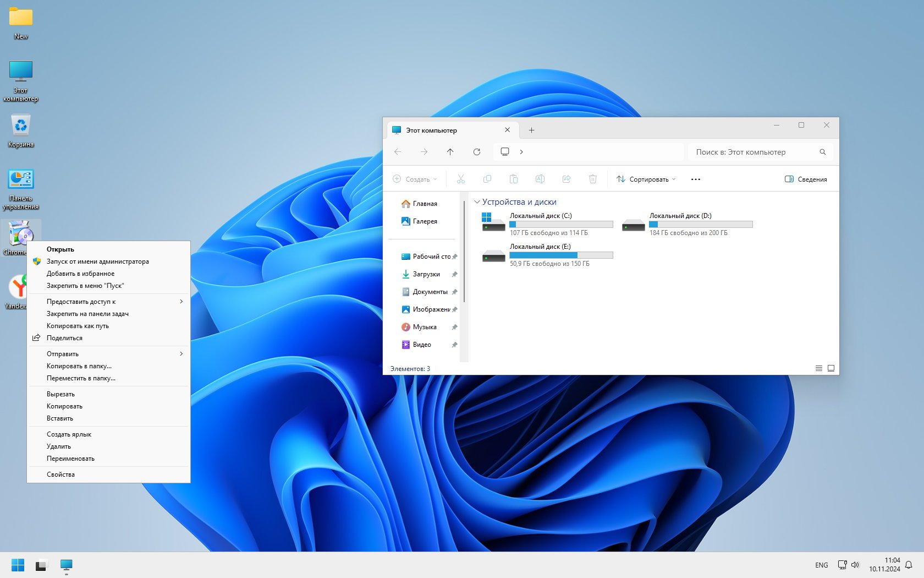Choose Свойства in the context menu
The height and width of the screenshot is (578, 924).
(108, 475)
